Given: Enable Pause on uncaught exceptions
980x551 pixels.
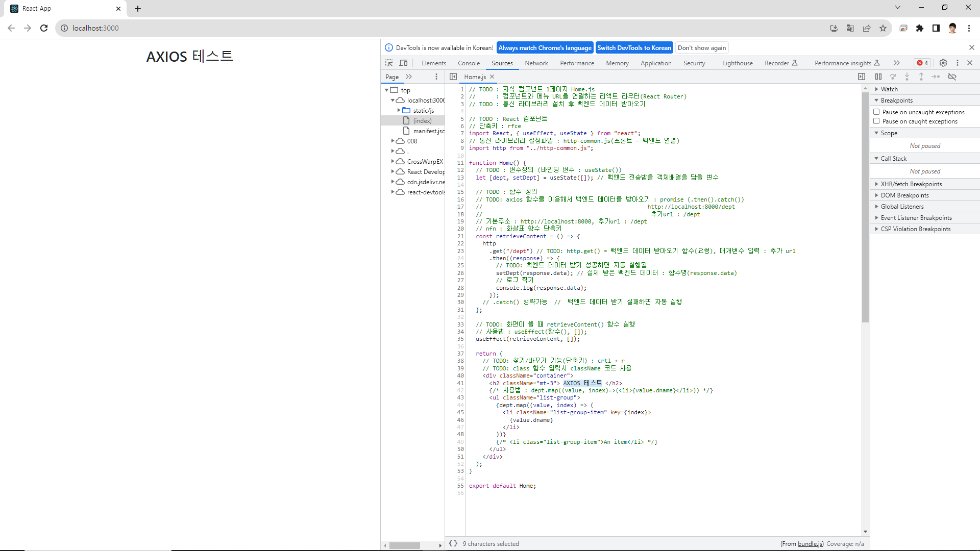Looking at the screenshot, I should (876, 112).
